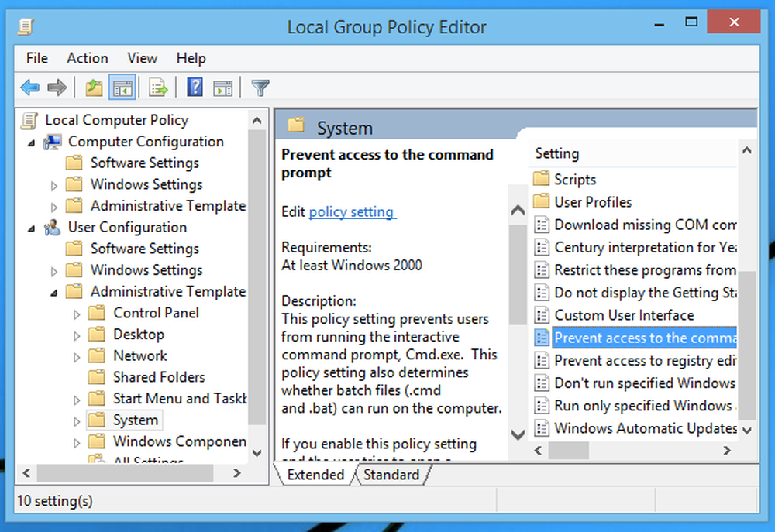775x532 pixels.
Task: Expand the Network tree node
Action: coord(77,358)
